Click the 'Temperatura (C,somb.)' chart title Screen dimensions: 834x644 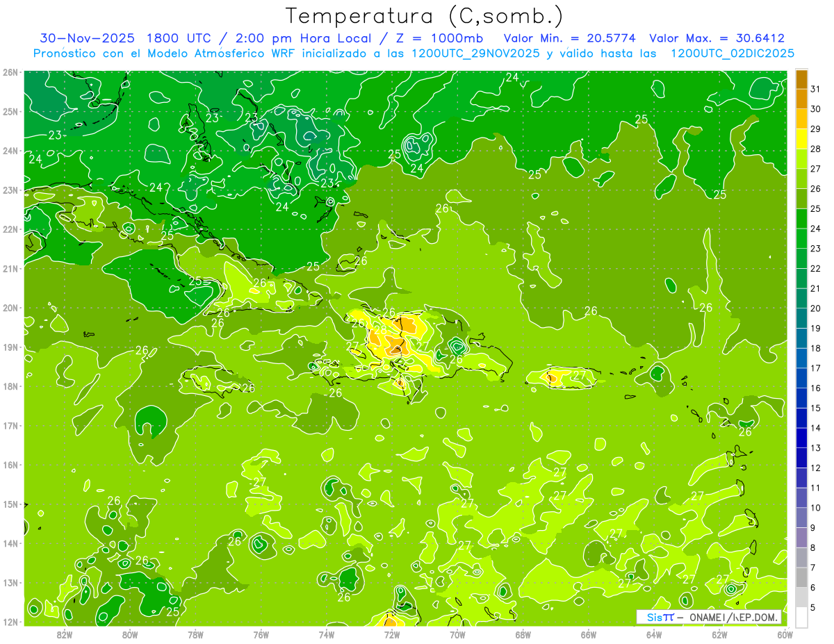425,16
